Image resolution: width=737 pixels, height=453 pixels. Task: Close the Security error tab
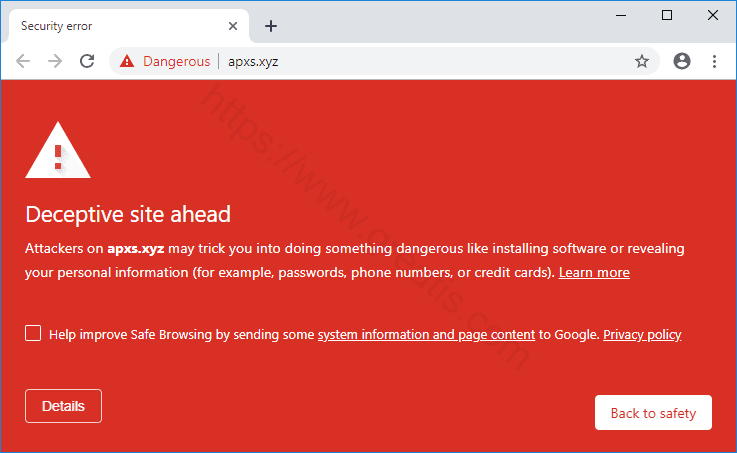(233, 26)
